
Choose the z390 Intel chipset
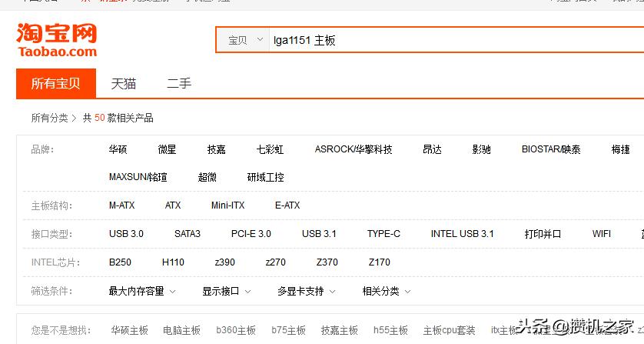pos(225,262)
